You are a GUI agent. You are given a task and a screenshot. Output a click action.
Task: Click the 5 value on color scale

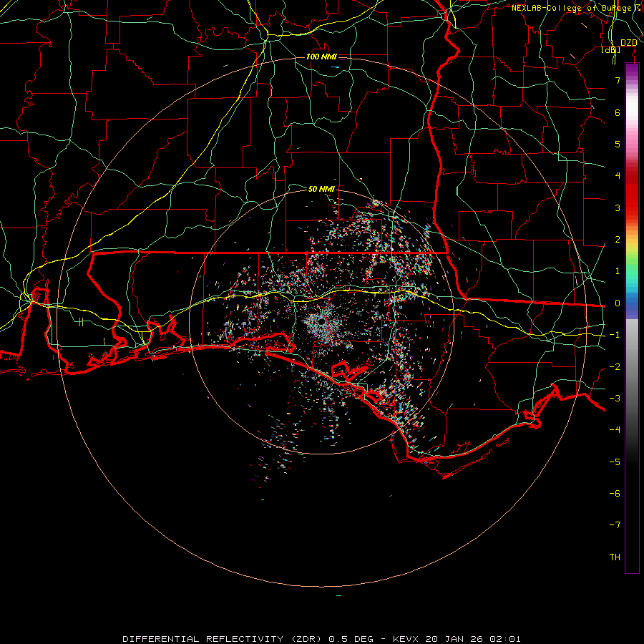(x=618, y=144)
